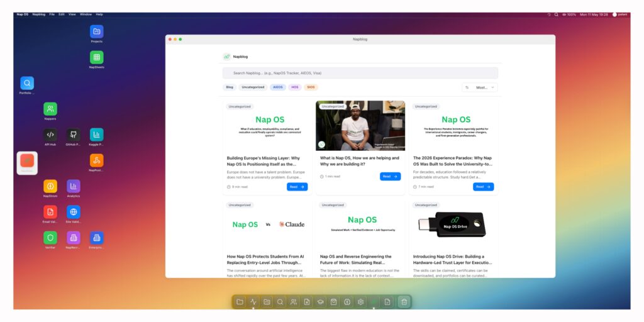Open the View menu
The image size is (644, 322).
(x=72, y=14)
